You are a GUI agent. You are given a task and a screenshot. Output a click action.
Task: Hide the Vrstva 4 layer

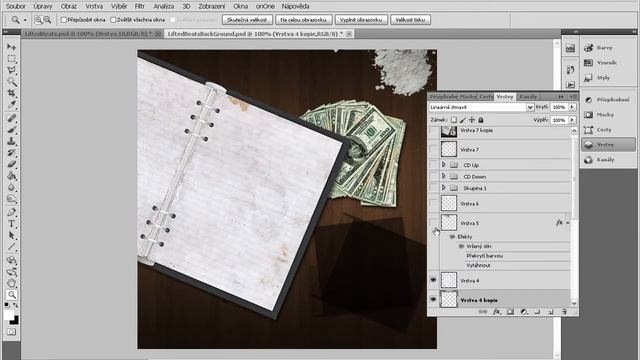point(433,280)
